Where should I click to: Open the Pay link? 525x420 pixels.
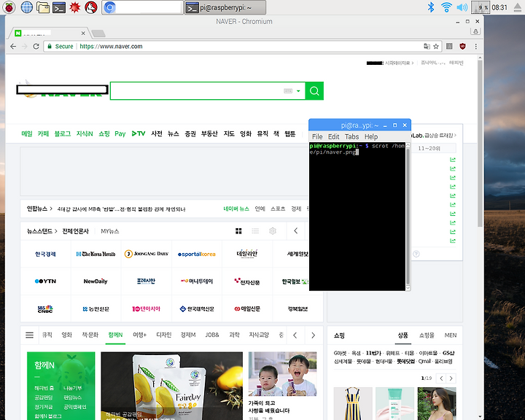click(x=120, y=133)
